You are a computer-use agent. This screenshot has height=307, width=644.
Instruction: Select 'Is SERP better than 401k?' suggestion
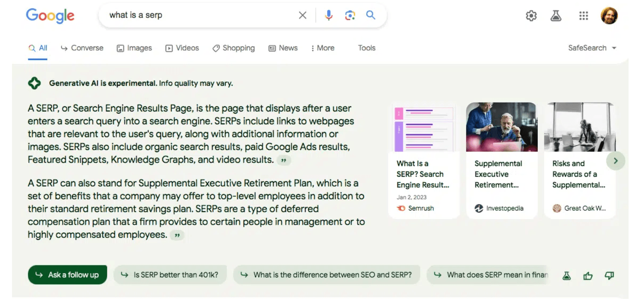tap(170, 275)
